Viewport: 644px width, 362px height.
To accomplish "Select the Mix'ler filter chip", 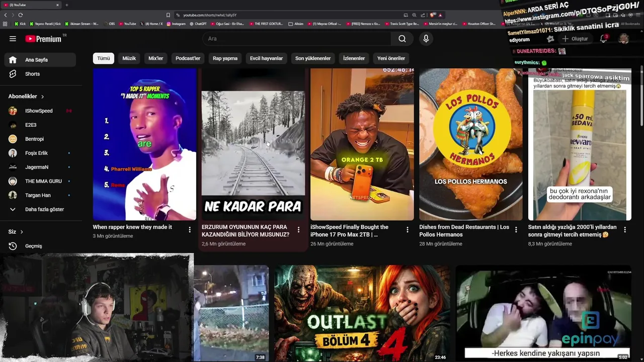I will (x=156, y=58).
